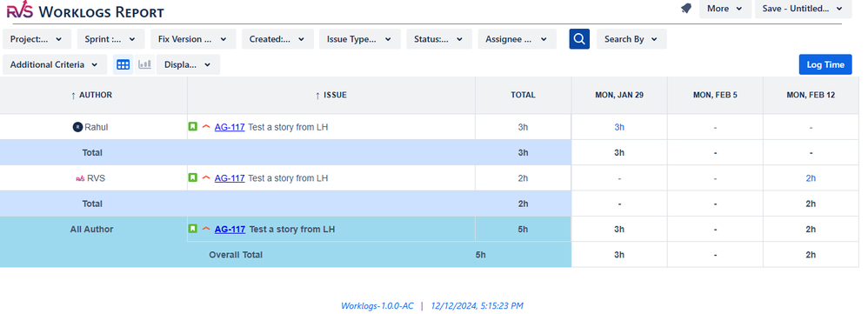This screenshot has height=314, width=868.
Task: Click RVS author avatar icon
Action: pos(80,178)
